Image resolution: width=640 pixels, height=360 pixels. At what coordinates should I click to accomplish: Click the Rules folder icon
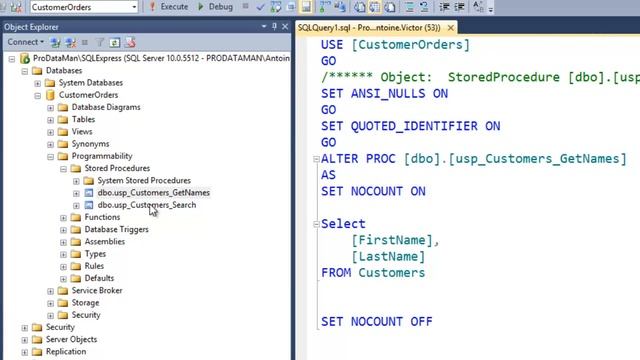coord(76,266)
